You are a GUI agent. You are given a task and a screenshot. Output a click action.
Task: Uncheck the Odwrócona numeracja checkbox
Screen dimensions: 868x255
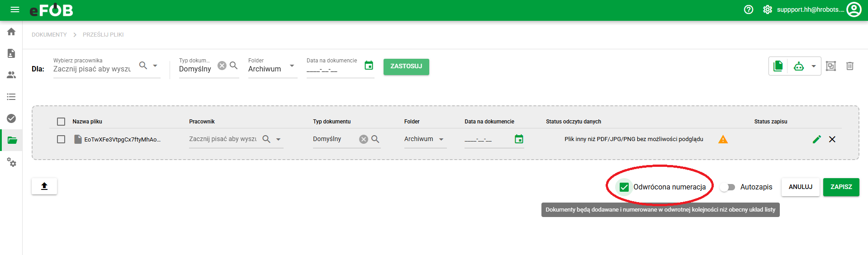click(x=624, y=187)
